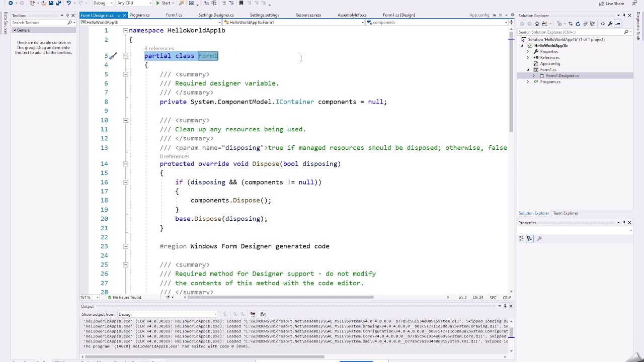Collapse the #region Windows Form Designer block
This screenshot has height=362, width=644.
[x=125, y=246]
